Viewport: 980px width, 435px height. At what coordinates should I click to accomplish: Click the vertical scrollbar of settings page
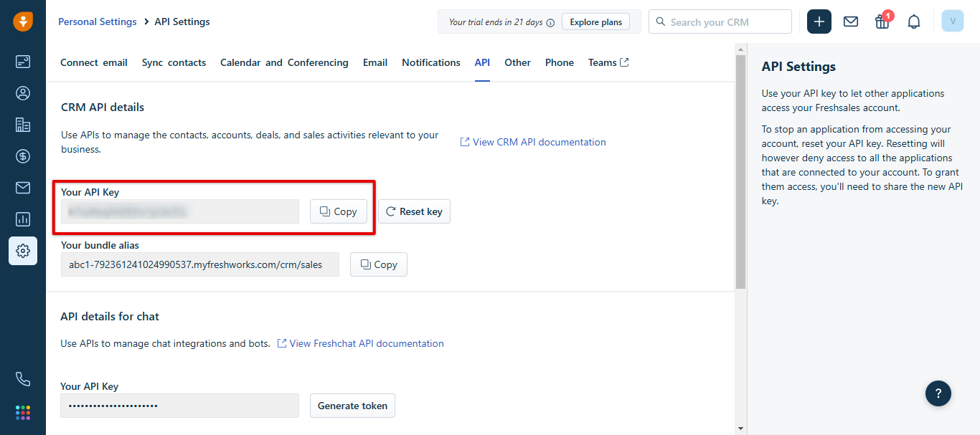click(x=741, y=172)
